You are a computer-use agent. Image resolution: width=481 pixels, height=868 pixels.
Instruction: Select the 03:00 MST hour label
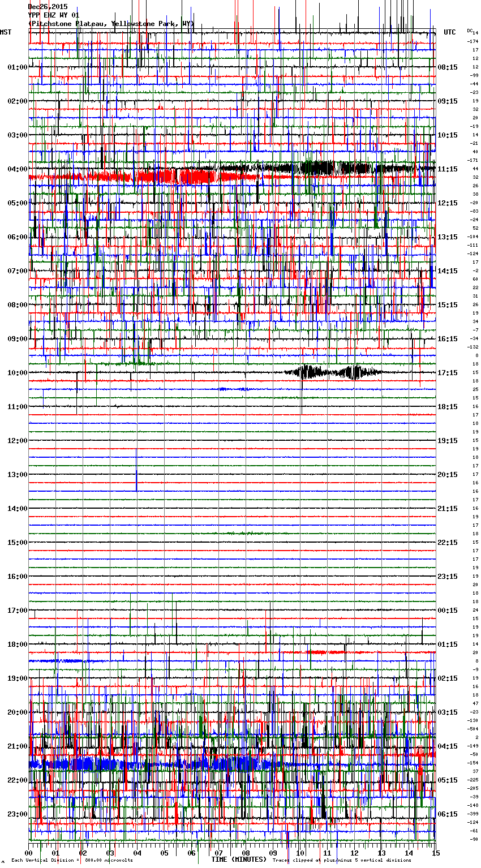(x=18, y=135)
